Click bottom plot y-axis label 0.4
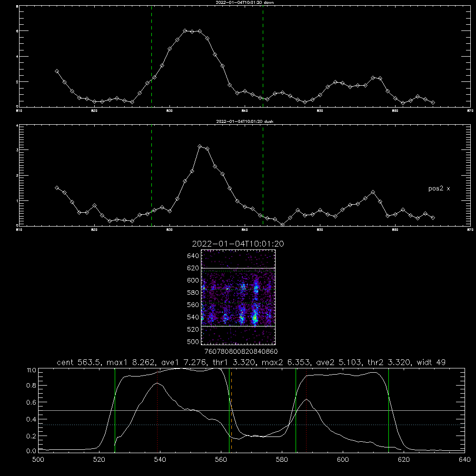 click(31, 419)
